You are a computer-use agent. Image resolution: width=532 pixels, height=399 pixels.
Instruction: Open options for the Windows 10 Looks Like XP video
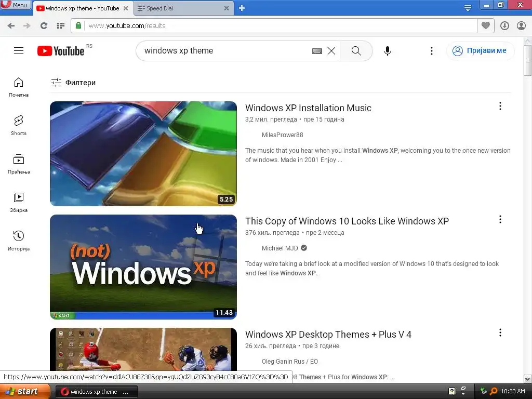click(500, 220)
